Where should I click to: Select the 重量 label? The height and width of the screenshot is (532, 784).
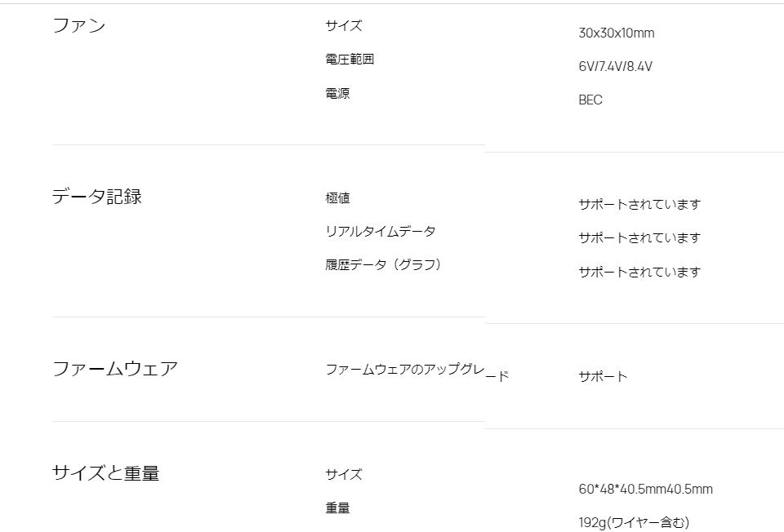(337, 508)
